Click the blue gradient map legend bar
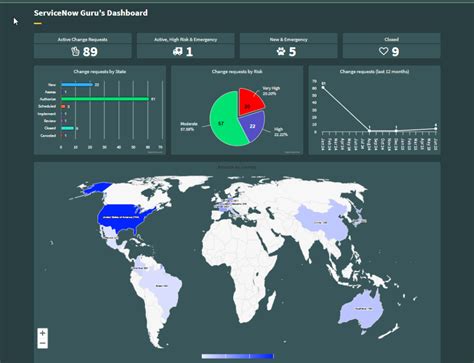The width and height of the screenshot is (474, 363). tap(238, 356)
